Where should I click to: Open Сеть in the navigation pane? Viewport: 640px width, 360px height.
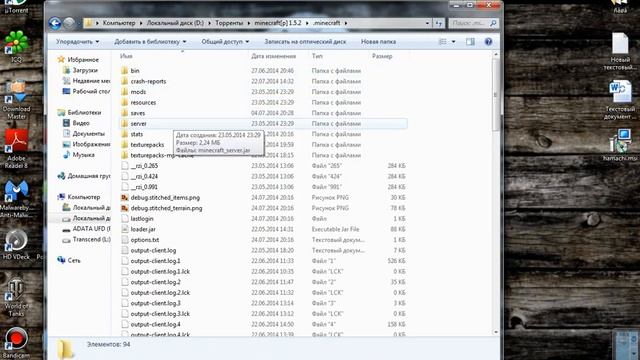point(74,260)
